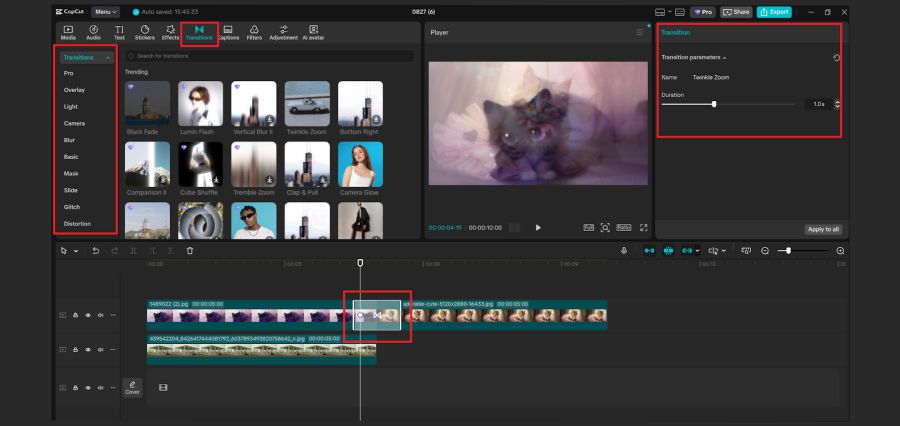Lock the second video track
This screenshot has width=900, height=426.
76,350
